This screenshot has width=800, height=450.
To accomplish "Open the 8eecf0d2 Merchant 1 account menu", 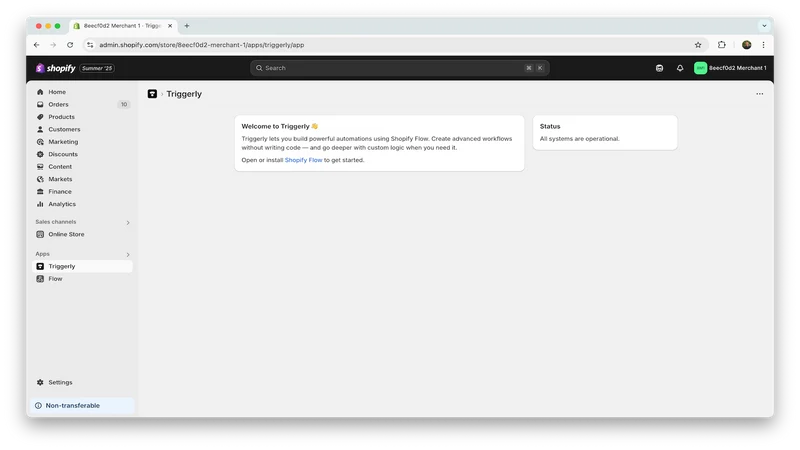I will 730,68.
